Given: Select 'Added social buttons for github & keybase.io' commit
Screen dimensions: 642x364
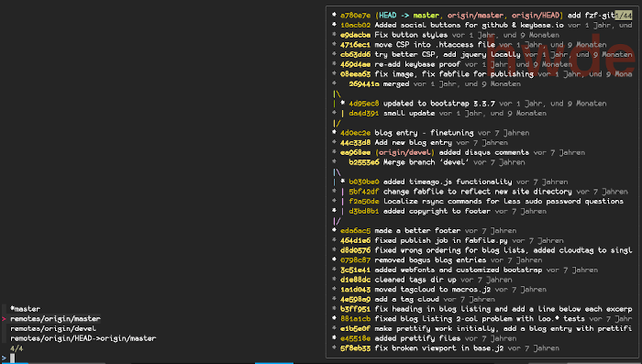Looking at the screenshot, I should coord(470,25).
